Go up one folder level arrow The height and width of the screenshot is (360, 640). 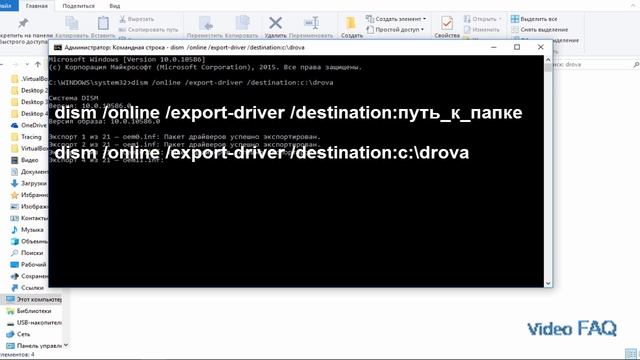[x=38, y=64]
